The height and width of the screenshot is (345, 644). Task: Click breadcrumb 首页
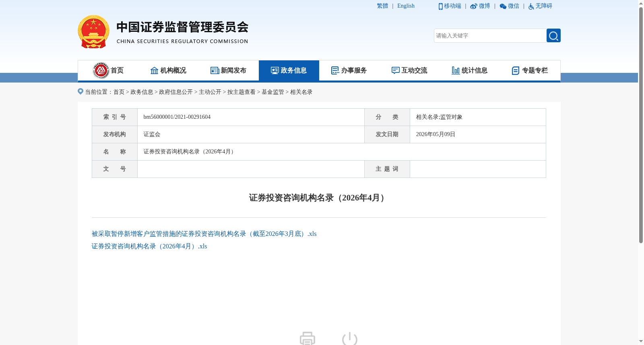point(119,92)
